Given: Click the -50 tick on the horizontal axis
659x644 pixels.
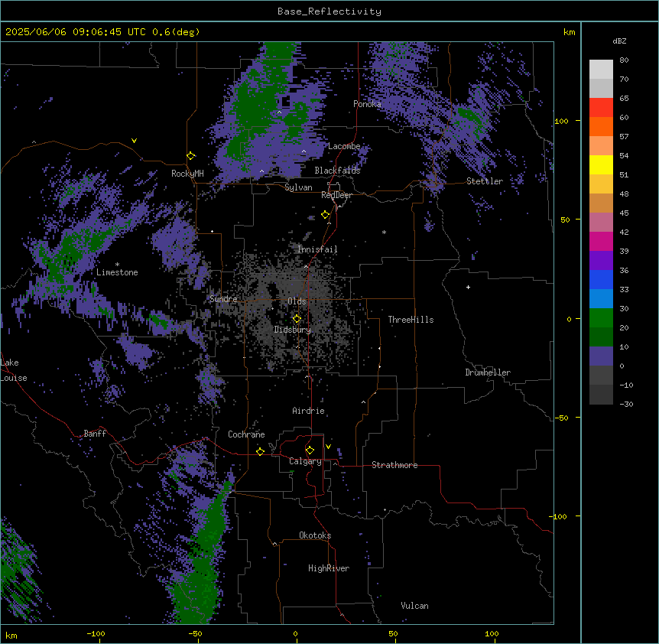Looking at the screenshot, I should click(195, 633).
